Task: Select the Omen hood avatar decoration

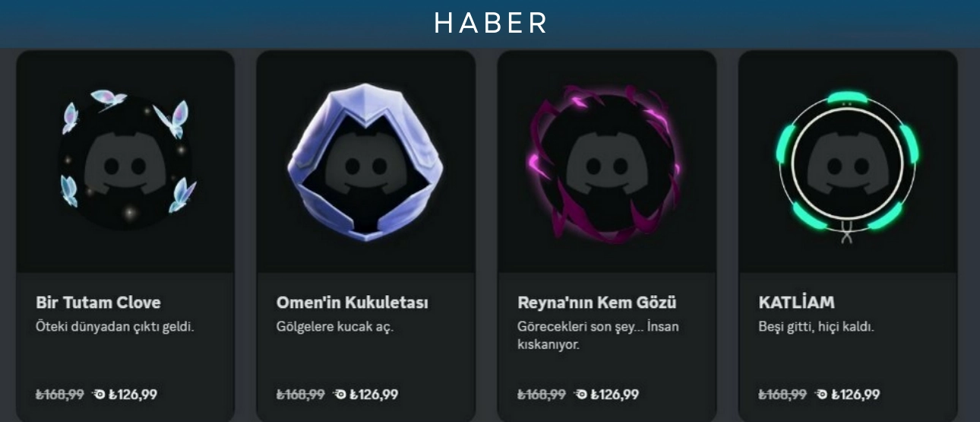Action: pos(365,161)
